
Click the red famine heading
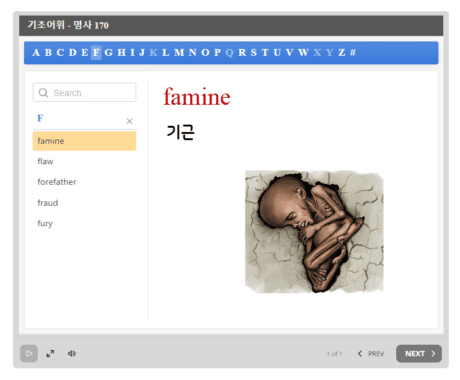coord(197,97)
